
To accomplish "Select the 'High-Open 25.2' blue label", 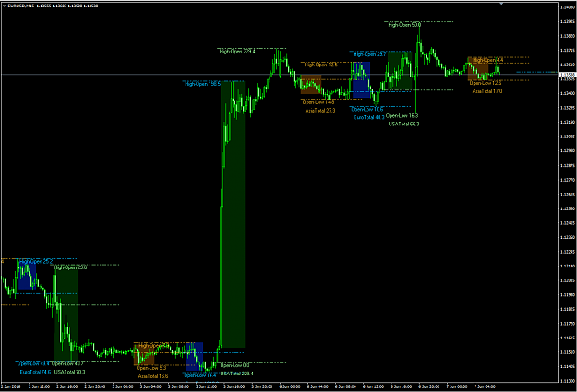I will [36, 261].
